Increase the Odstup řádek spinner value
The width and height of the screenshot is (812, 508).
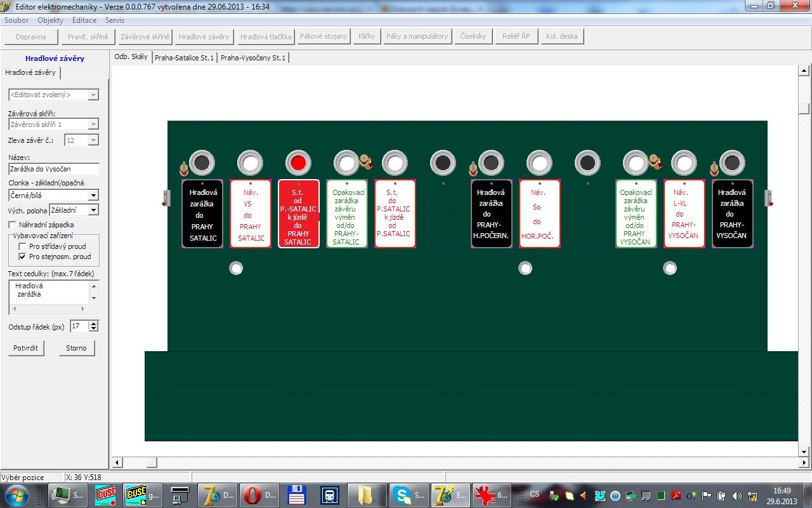94,323
